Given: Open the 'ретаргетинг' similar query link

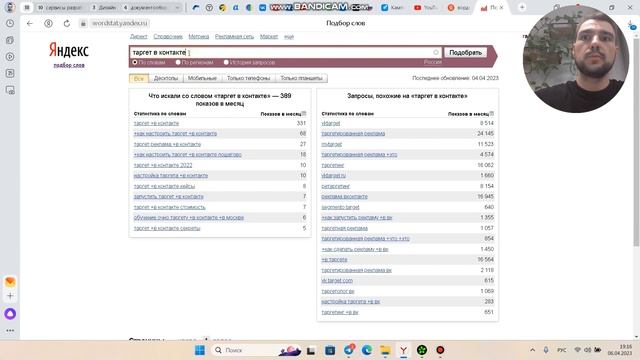Looking at the screenshot, I should click(x=336, y=186).
